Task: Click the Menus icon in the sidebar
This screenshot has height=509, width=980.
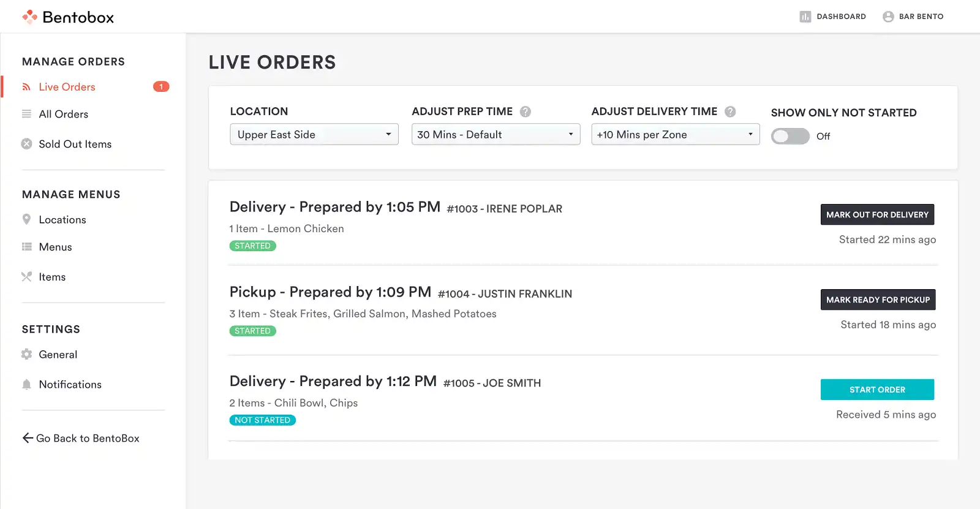Action: pos(27,247)
